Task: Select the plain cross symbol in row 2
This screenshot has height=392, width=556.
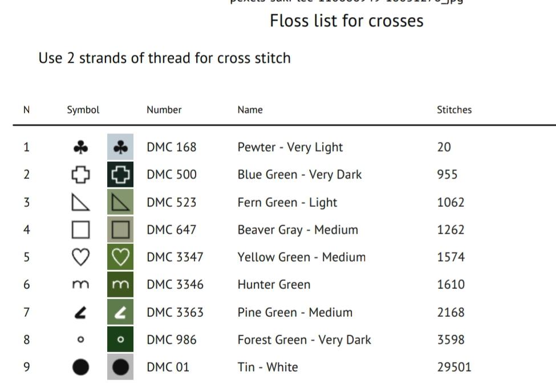Action: tap(81, 175)
